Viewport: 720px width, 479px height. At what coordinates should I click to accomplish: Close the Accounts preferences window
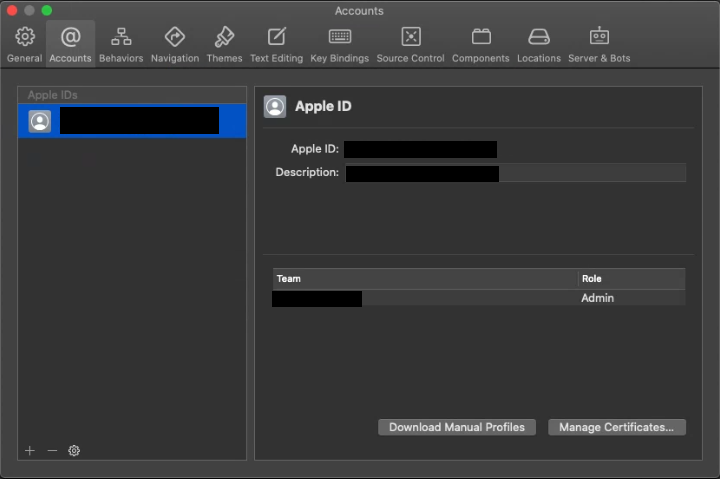[12, 10]
